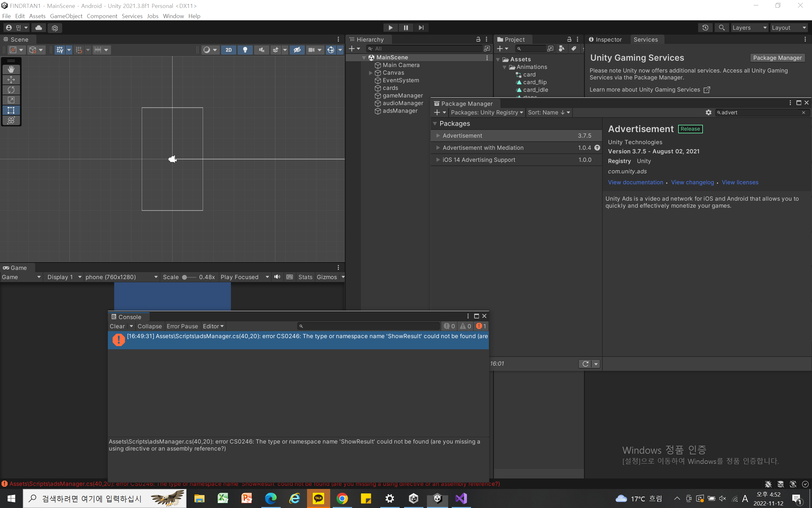This screenshot has width=812, height=508.
Task: Open Package Manager settings gear
Action: pyautogui.click(x=708, y=112)
